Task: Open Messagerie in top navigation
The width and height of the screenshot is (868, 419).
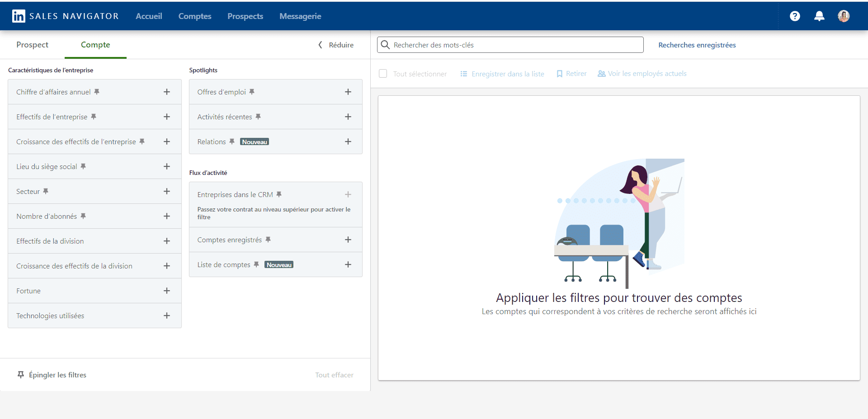Action: point(300,16)
